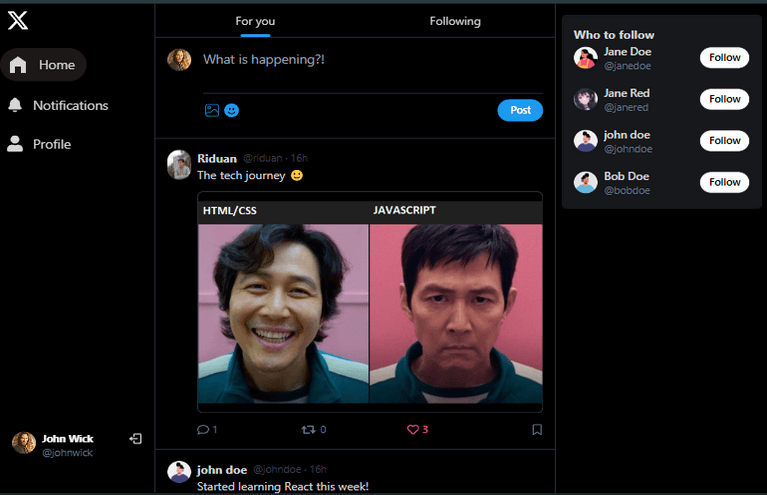Screen dimensions: 767x495
Task: Open Notifications from the sidebar
Action: (58, 105)
